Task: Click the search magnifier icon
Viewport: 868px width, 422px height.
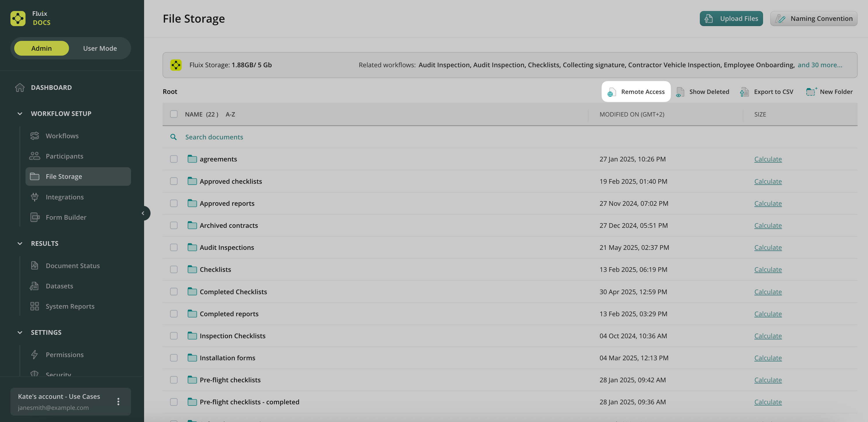Action: click(174, 137)
